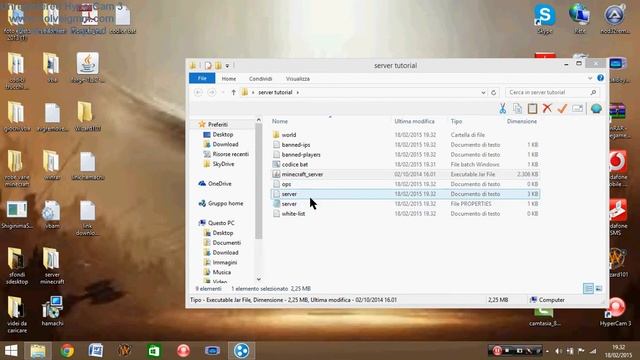640x360 pixels.
Task: Open the green Store taskbar icon
Action: [154, 351]
